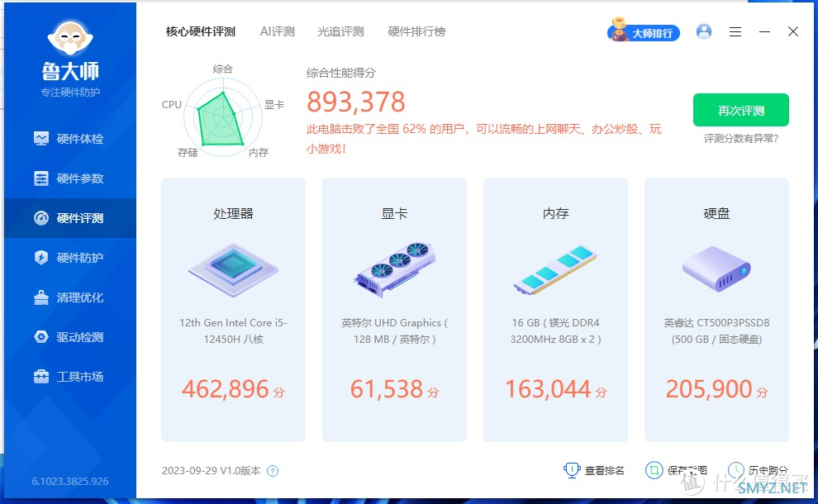Open 驱动检测 in the sidebar
This screenshot has height=504, width=818.
pos(70,337)
